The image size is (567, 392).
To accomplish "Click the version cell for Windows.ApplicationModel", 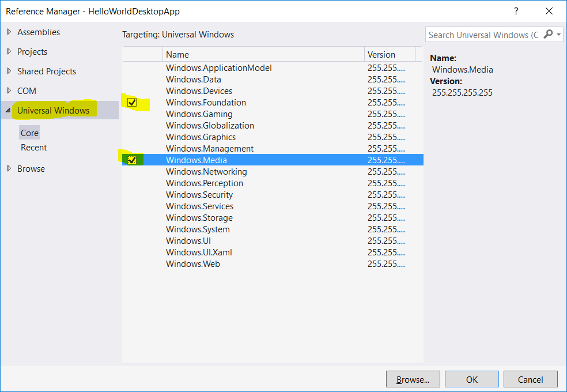I will (x=386, y=68).
